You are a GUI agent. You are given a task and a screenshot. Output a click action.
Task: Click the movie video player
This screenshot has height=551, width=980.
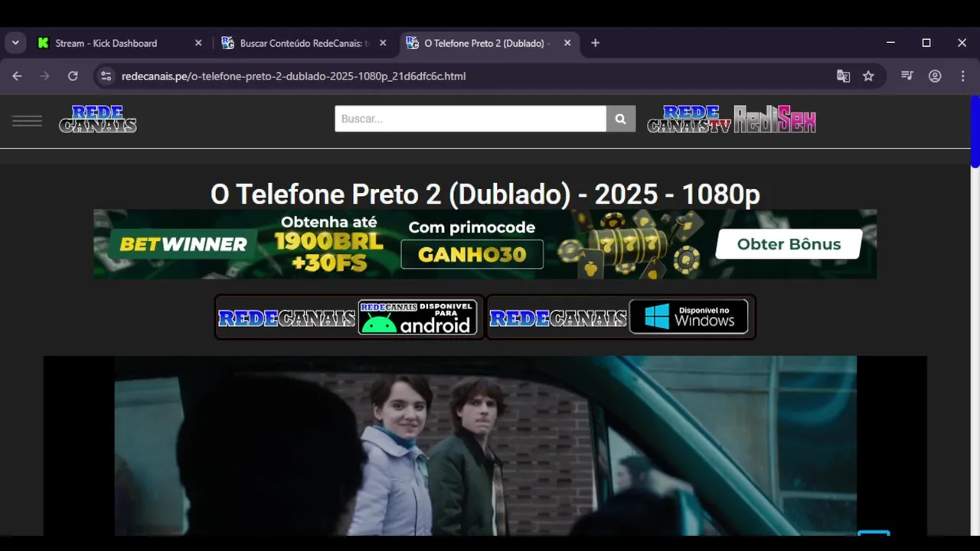(485, 445)
